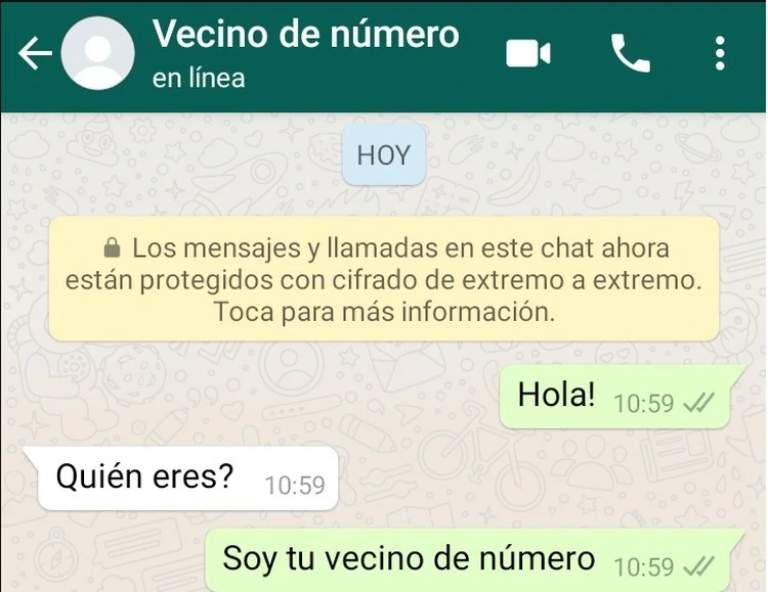Select 'Soy tu vecino de número' message
This screenshot has width=768, height=592.
tap(475, 560)
